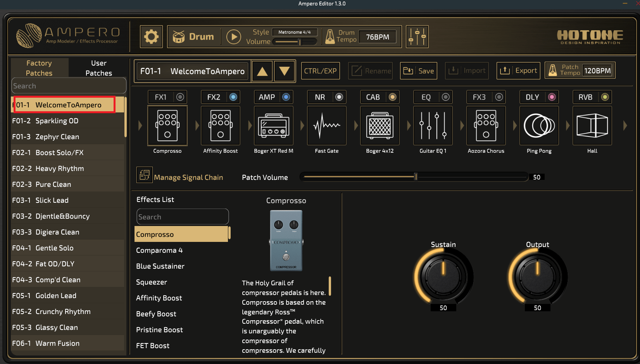Click the 76BPM drum tempo field

pos(378,37)
